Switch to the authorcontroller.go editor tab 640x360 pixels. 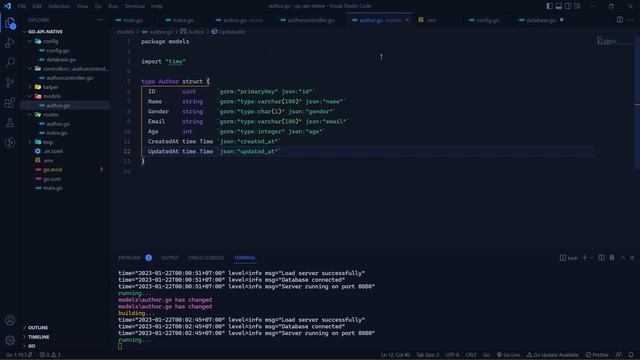pos(311,20)
